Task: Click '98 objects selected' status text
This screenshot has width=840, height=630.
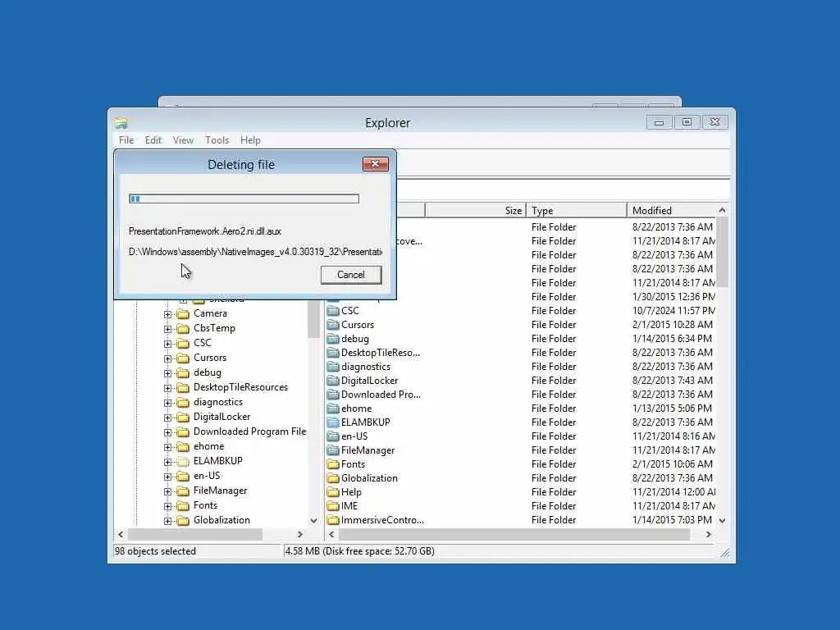Action: [155, 551]
